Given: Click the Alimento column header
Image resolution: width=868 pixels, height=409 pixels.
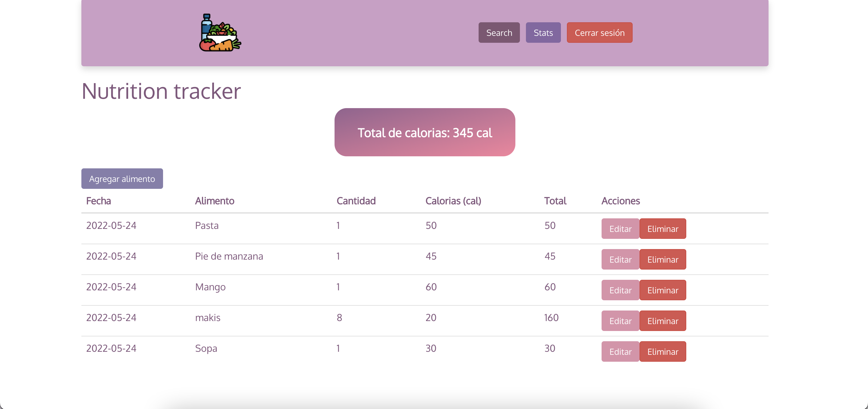Looking at the screenshot, I should coord(215,201).
